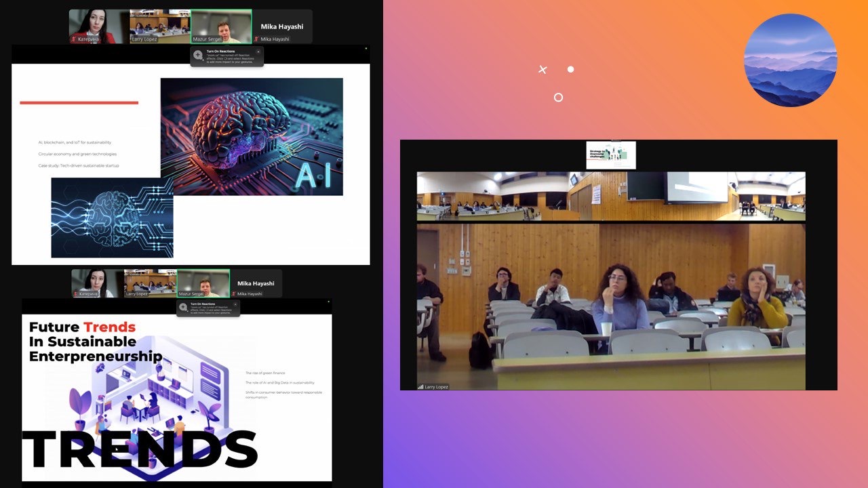868x488 pixels.
Task: Click the signal bars icon beside Larry Lopez
Action: [x=420, y=387]
